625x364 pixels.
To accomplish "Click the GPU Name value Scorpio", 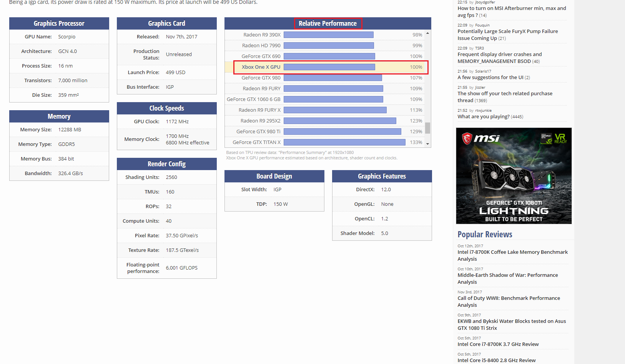I will pos(67,36).
